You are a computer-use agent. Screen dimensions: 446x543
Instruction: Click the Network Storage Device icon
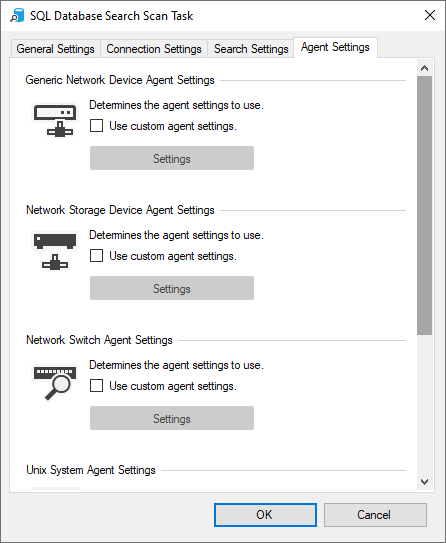[55, 251]
